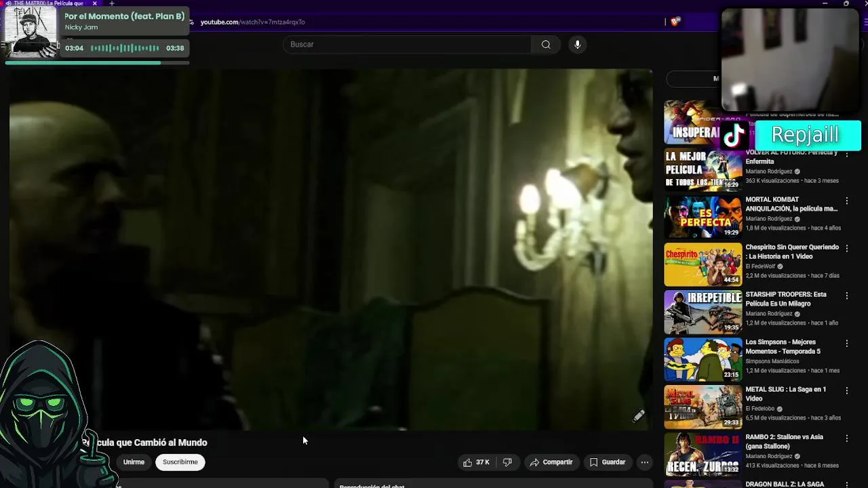Open options menu for RAMBO 2 video
Viewport: 868px width, 488px height.
pos(846,439)
